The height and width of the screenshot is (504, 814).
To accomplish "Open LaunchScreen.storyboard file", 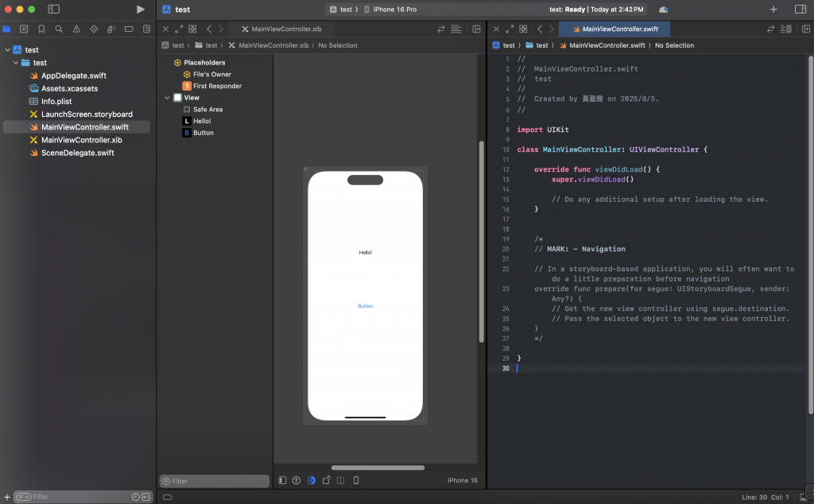I will tap(87, 114).
